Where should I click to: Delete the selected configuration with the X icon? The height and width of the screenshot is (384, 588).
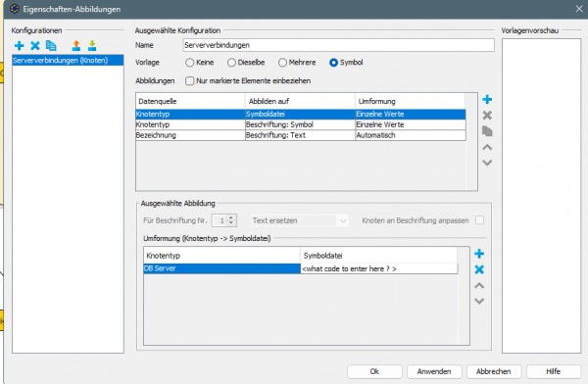pos(35,46)
